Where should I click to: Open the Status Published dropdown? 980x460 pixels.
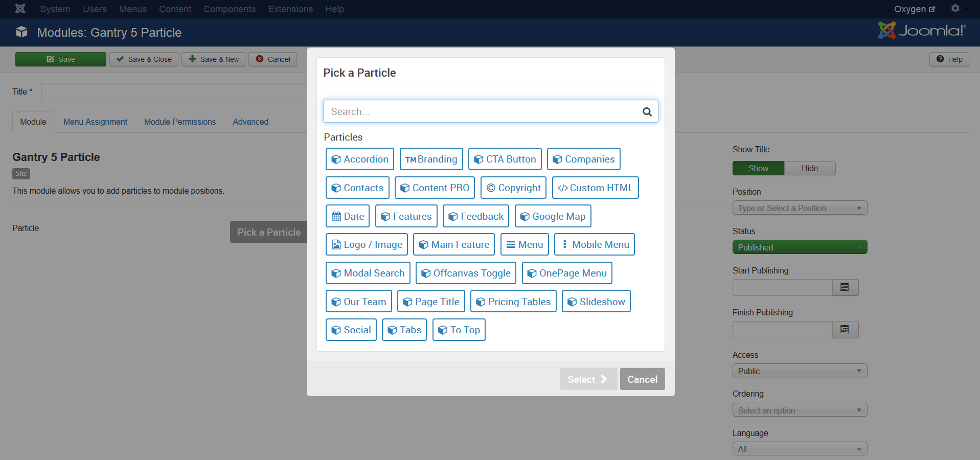coord(800,247)
